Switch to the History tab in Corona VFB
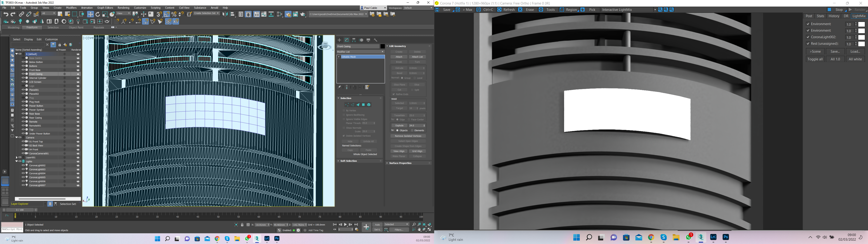Screen dimensions: 868x244 pyautogui.click(x=834, y=16)
